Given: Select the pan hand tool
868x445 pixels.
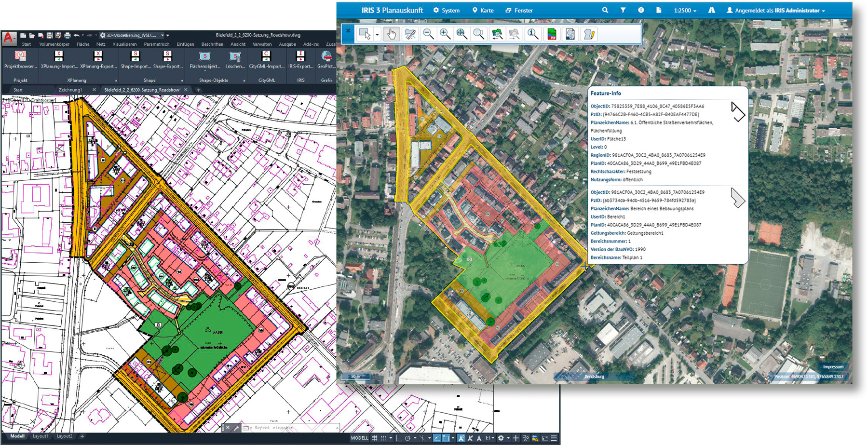Looking at the screenshot, I should coord(392,34).
